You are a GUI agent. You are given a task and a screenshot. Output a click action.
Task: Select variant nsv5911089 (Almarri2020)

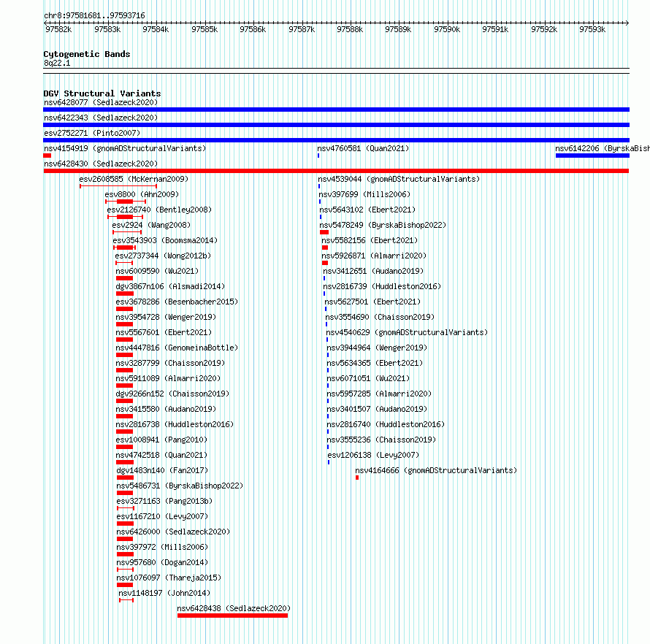[168, 378]
